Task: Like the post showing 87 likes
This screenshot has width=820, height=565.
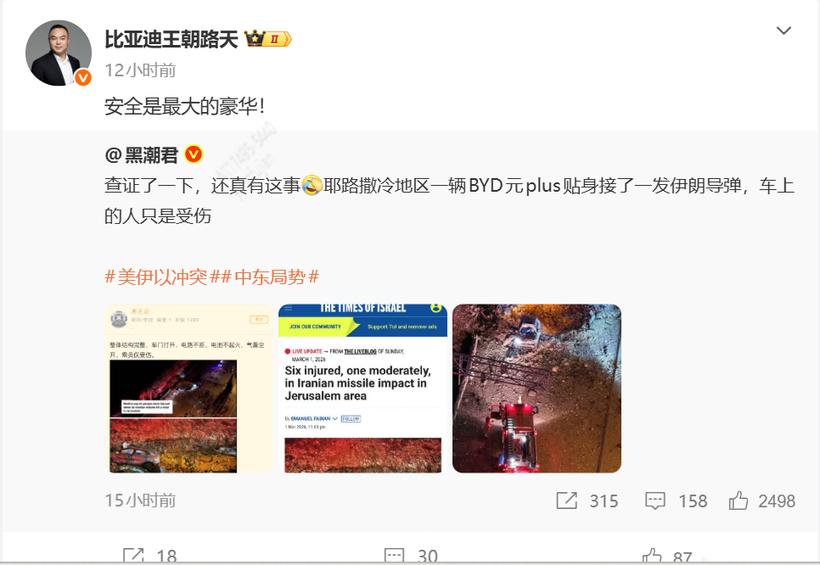Action: tap(652, 556)
